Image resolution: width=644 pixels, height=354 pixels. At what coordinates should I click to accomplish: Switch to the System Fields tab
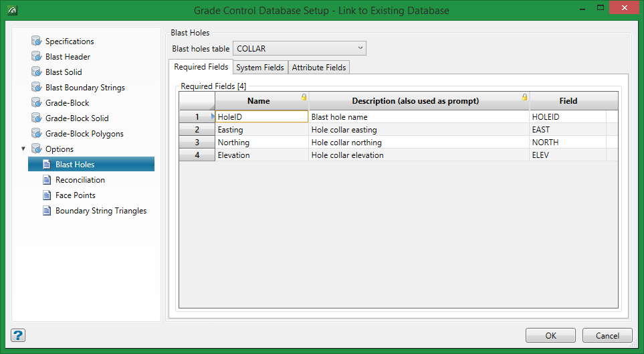[x=260, y=68]
